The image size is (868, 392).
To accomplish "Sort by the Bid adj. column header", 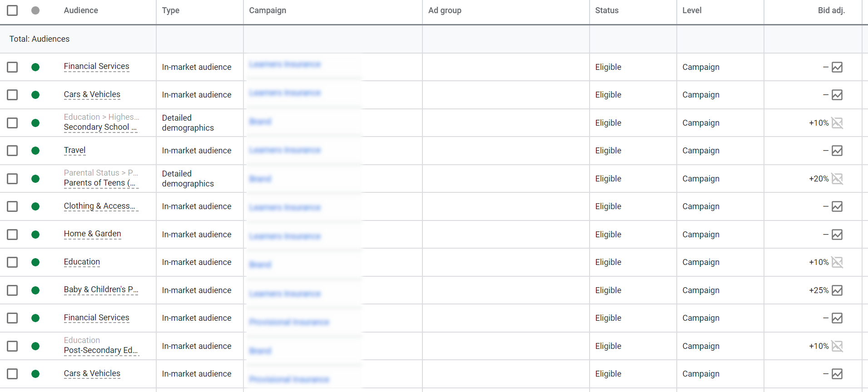I will tap(831, 10).
